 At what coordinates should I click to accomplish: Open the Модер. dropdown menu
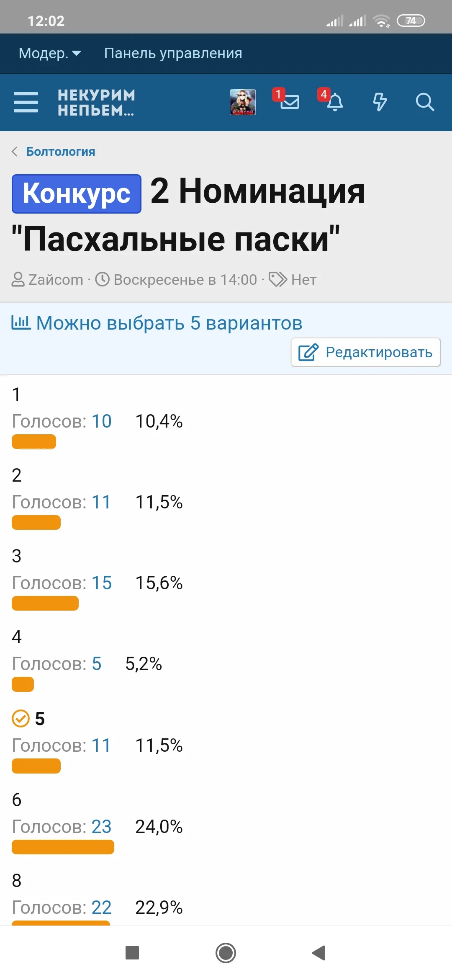50,53
